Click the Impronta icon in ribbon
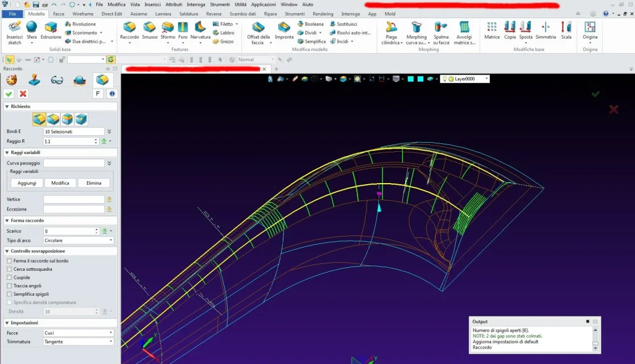This screenshot has height=364, width=635. coord(284,31)
